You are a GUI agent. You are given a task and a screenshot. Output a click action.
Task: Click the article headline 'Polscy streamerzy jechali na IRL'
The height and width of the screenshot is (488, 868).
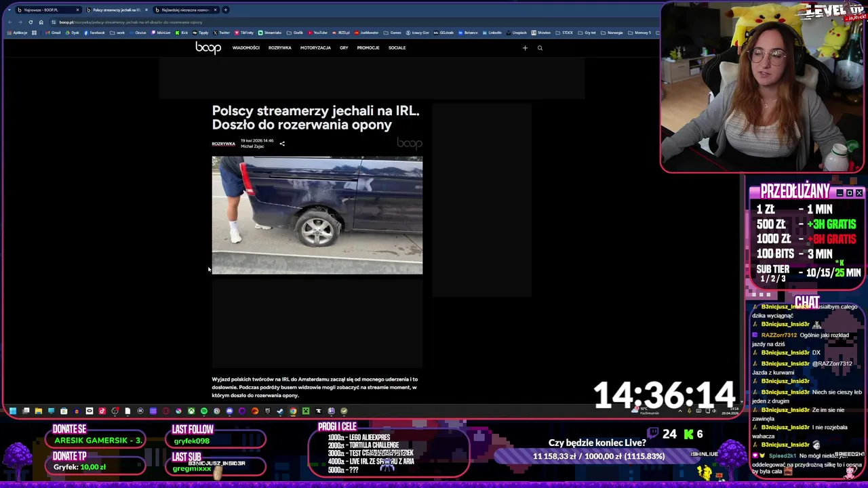[315, 117]
